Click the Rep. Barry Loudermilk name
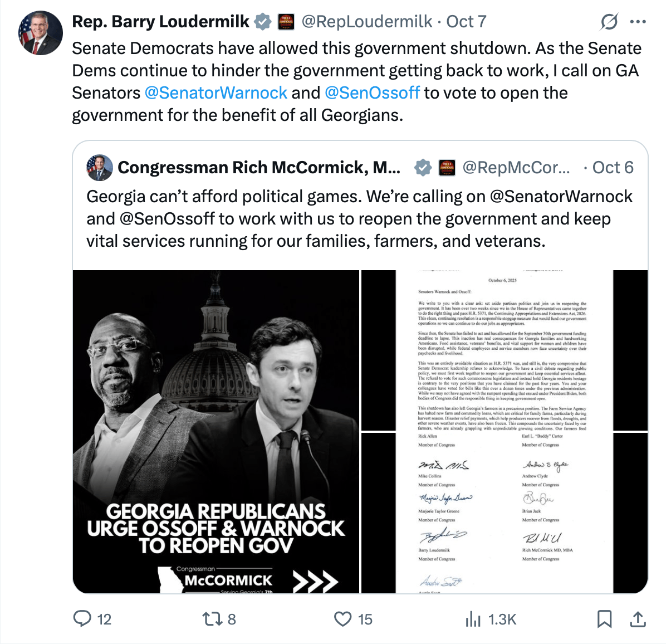 [x=160, y=21]
